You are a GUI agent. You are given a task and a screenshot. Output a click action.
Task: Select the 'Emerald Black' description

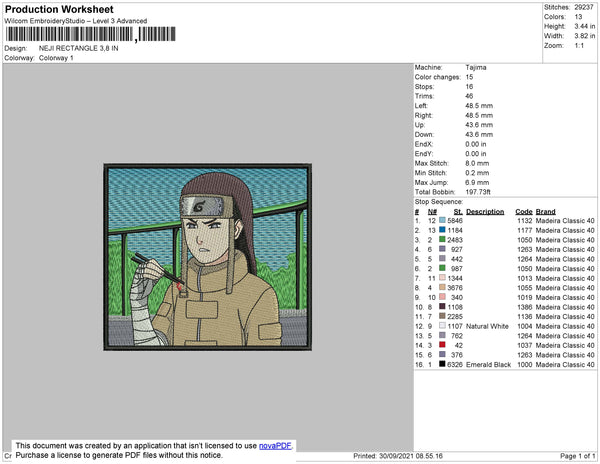[x=488, y=365]
